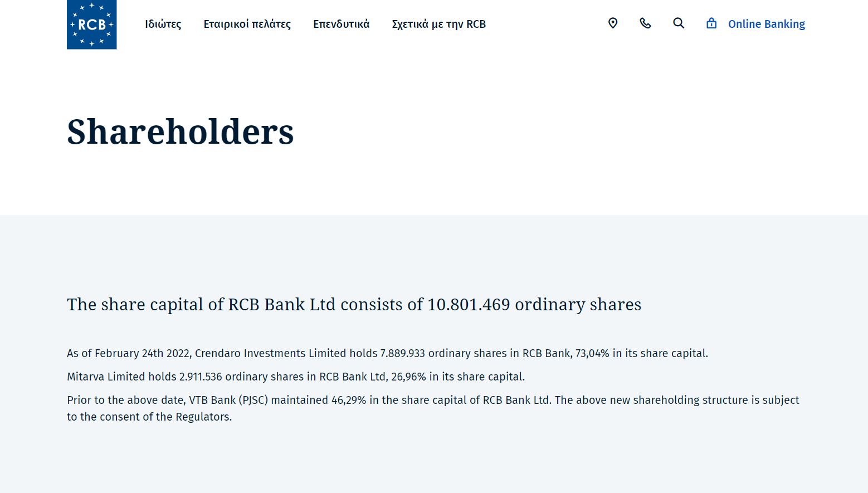Click the 26,96% percentage figure
The image size is (868, 493).
[x=408, y=377]
